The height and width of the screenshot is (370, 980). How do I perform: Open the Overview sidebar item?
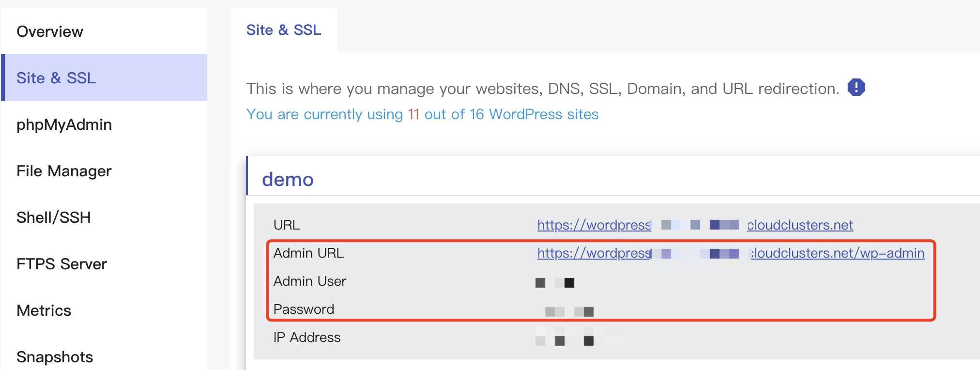(50, 31)
